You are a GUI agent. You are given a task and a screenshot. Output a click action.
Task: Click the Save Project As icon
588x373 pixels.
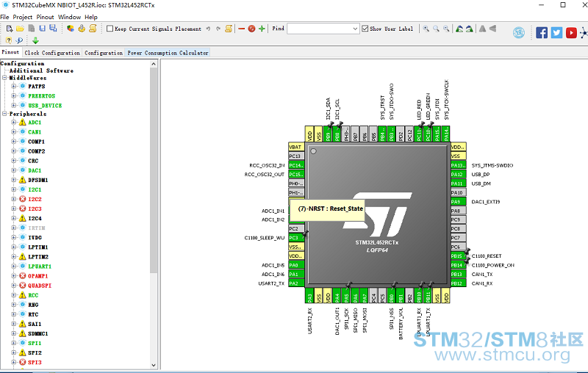[53, 29]
